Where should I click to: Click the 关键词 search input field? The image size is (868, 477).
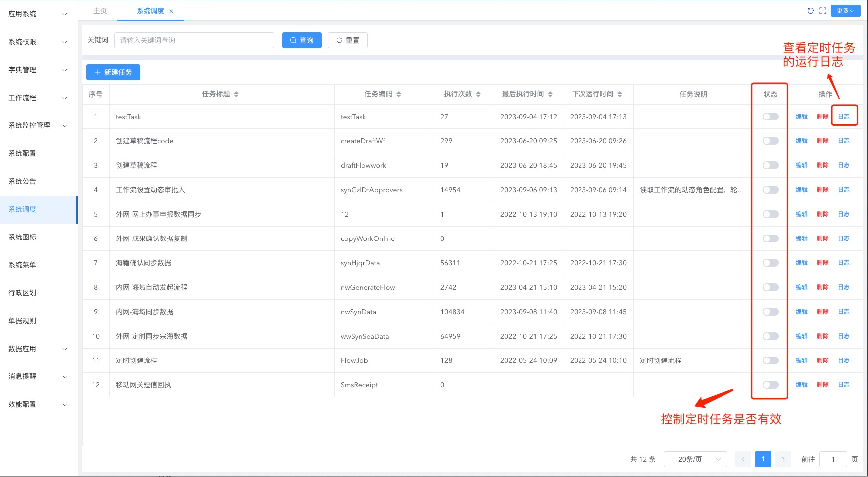(194, 40)
